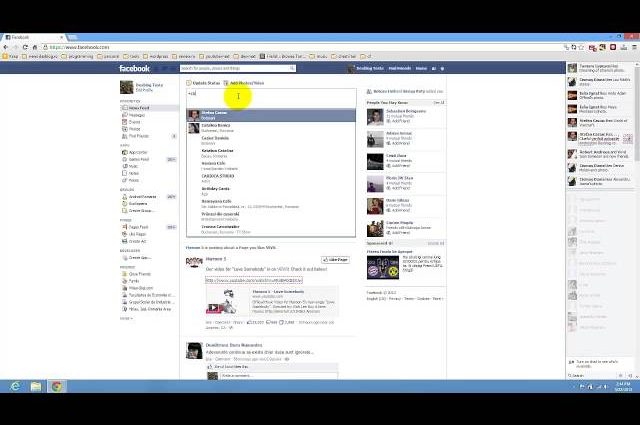Open Photos in the left sidebar
This screenshot has height=425, width=640.
coord(134,129)
